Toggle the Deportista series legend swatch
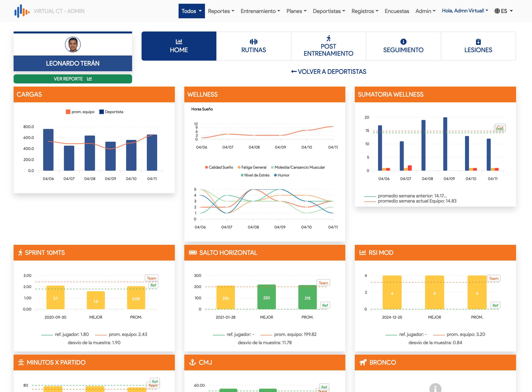Image resolution: width=532 pixels, height=392 pixels. point(102,112)
